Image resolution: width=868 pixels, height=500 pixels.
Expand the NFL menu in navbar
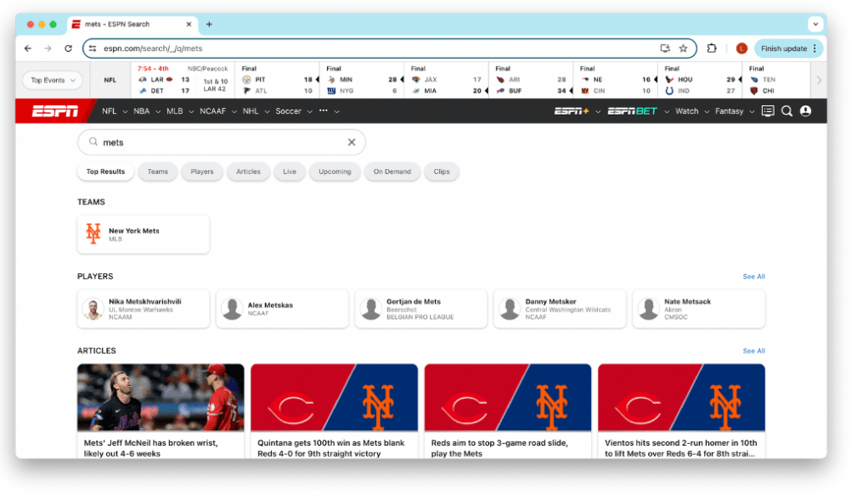pyautogui.click(x=114, y=111)
